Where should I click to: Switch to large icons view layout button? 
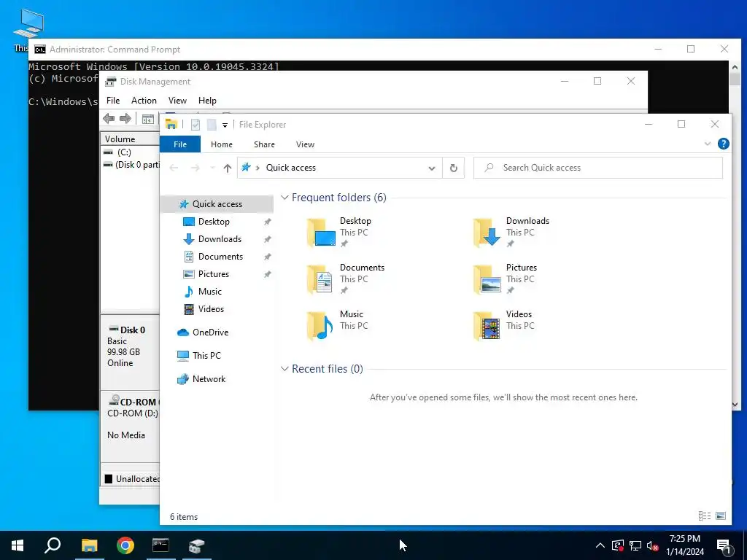point(721,516)
